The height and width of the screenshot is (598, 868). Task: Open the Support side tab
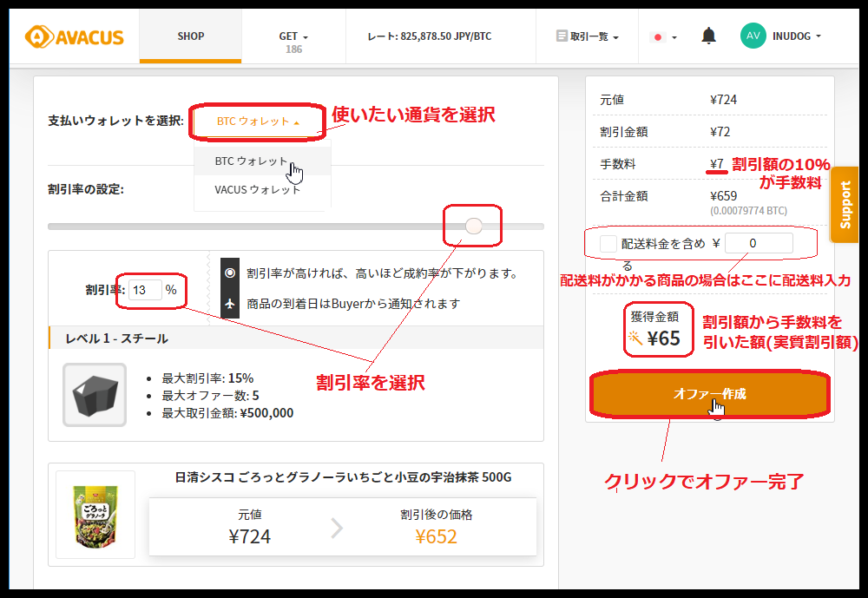pyautogui.click(x=845, y=205)
